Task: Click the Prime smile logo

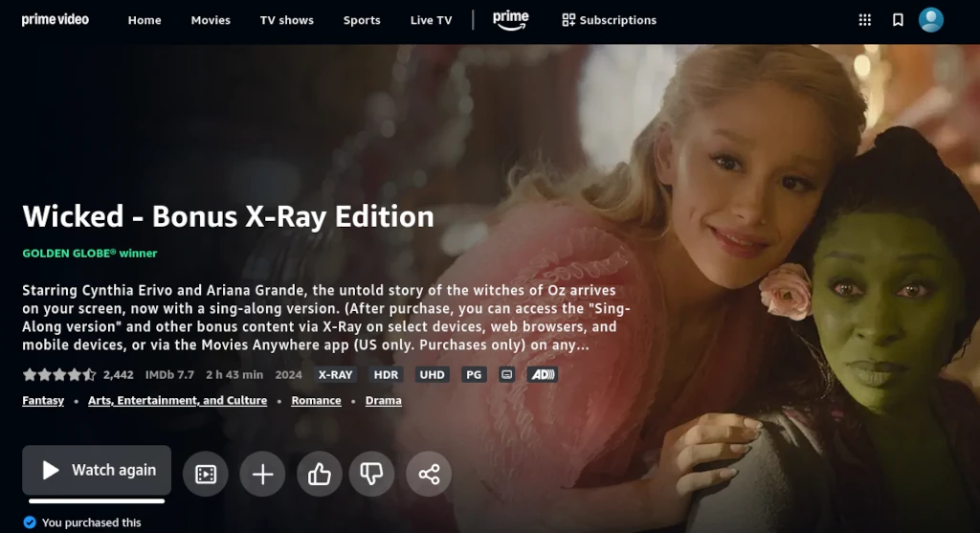Action: coord(511,20)
